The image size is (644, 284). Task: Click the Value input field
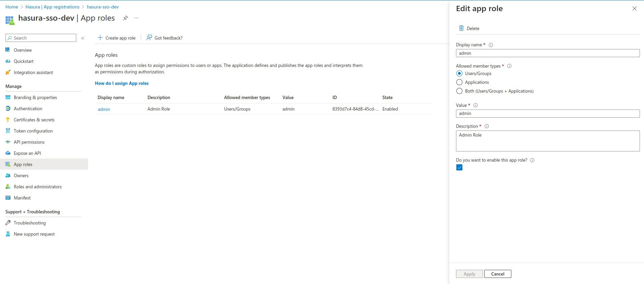tap(548, 114)
